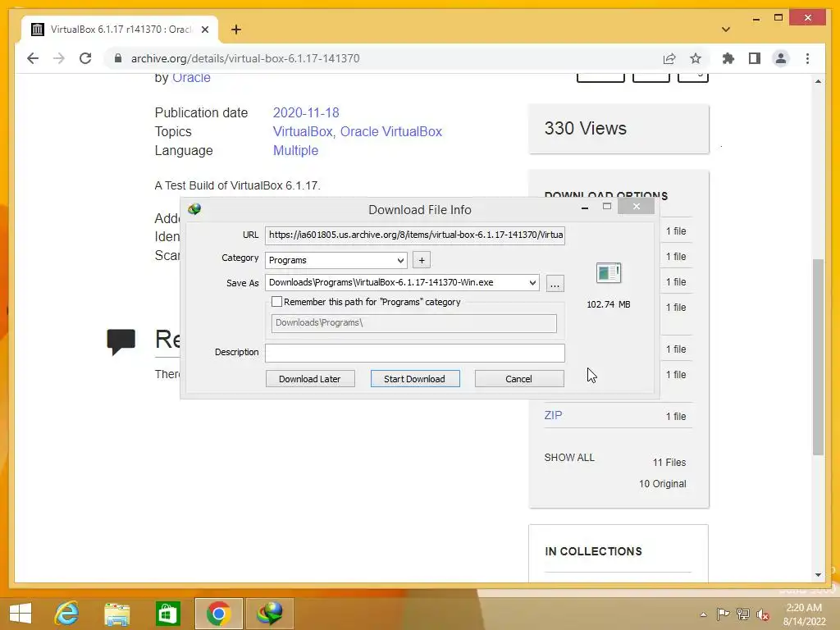Click the network icon in system tray
840x630 pixels.
coord(743,614)
